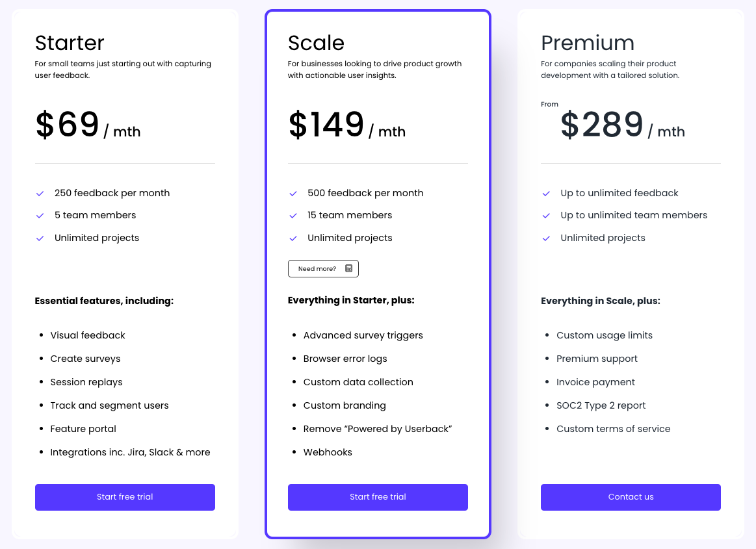Click Start free trial under Scale plan
756x549 pixels.
(378, 496)
